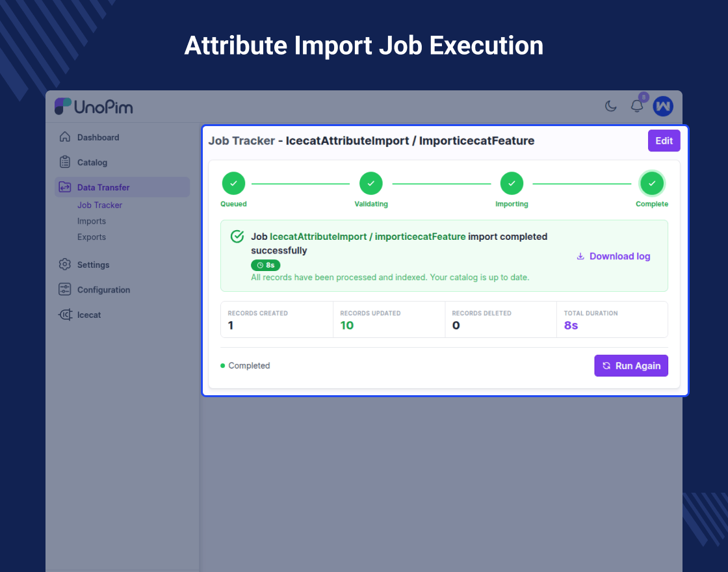Click Records Deleted value 0
The height and width of the screenshot is (572, 728).
point(456,326)
